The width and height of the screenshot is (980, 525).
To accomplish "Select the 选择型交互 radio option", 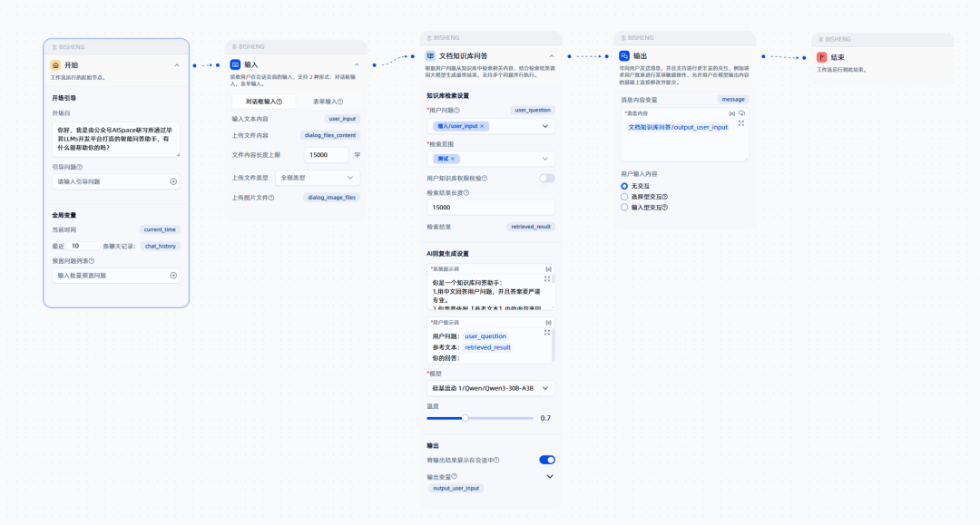I will tap(623, 197).
